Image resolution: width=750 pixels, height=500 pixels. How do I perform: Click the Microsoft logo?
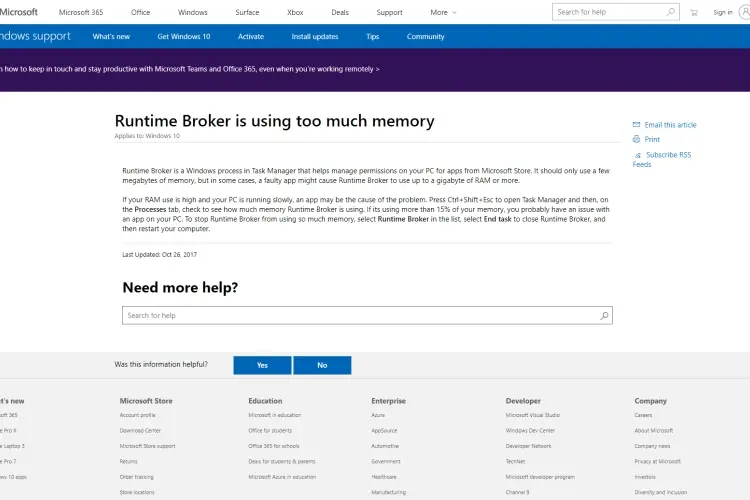point(19,12)
